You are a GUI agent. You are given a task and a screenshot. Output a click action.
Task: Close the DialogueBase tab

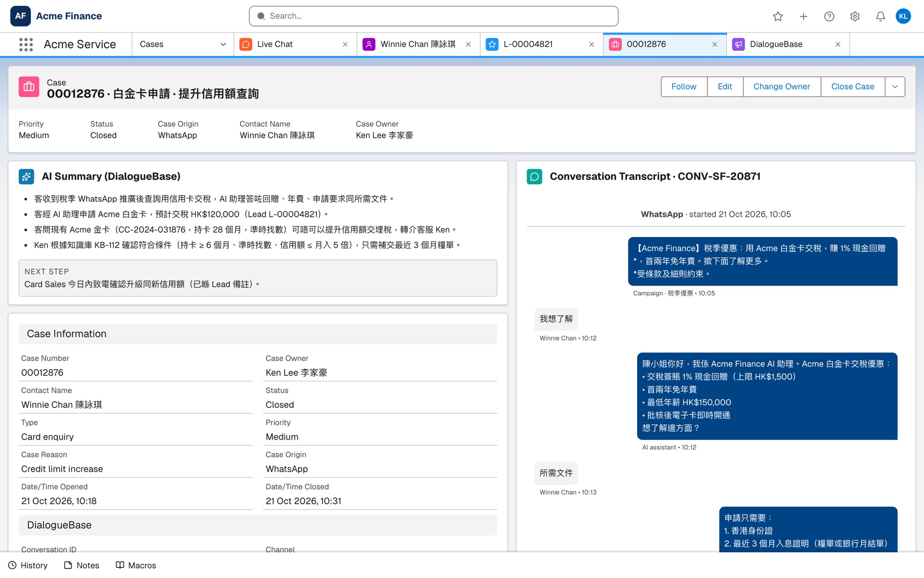(x=838, y=44)
